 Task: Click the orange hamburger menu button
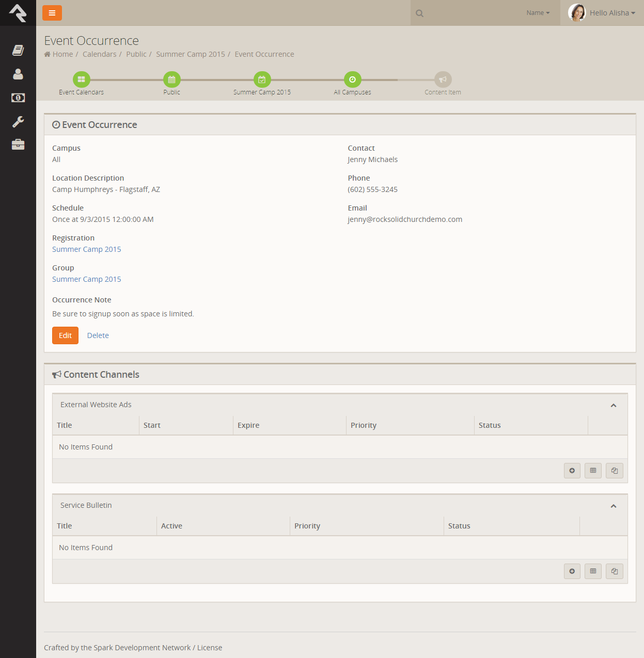coord(52,13)
